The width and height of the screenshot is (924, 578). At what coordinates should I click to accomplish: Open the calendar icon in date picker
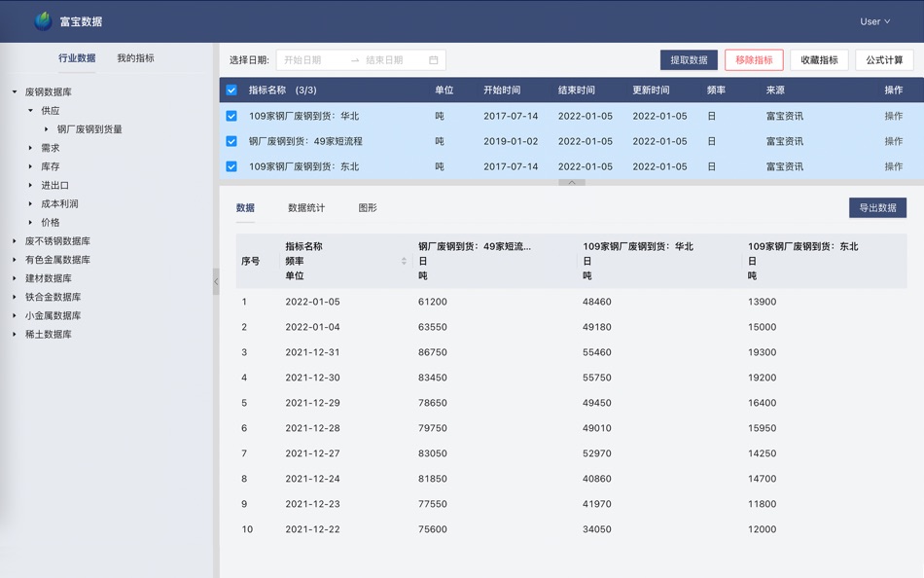(x=434, y=60)
